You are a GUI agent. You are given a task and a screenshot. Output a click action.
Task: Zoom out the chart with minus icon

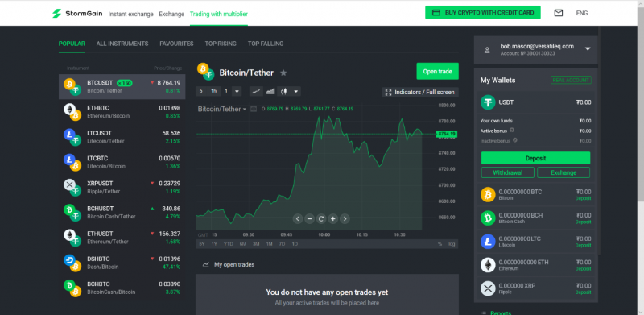click(x=310, y=219)
